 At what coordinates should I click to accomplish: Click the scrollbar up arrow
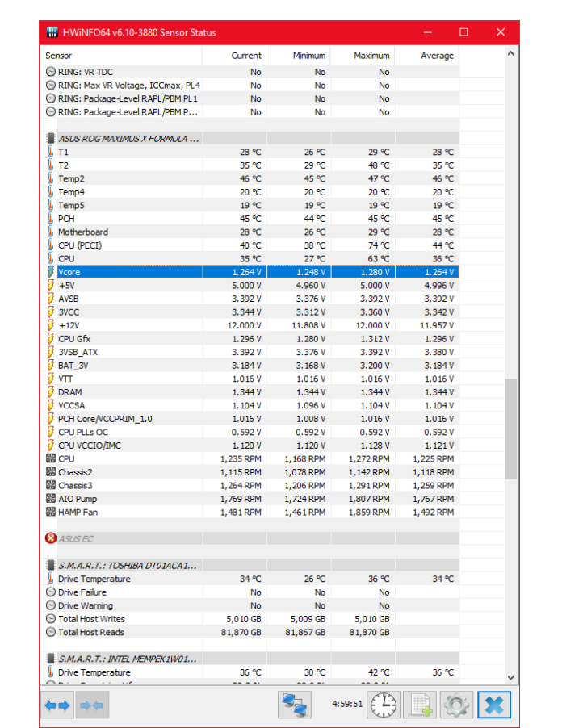pyautogui.click(x=510, y=53)
